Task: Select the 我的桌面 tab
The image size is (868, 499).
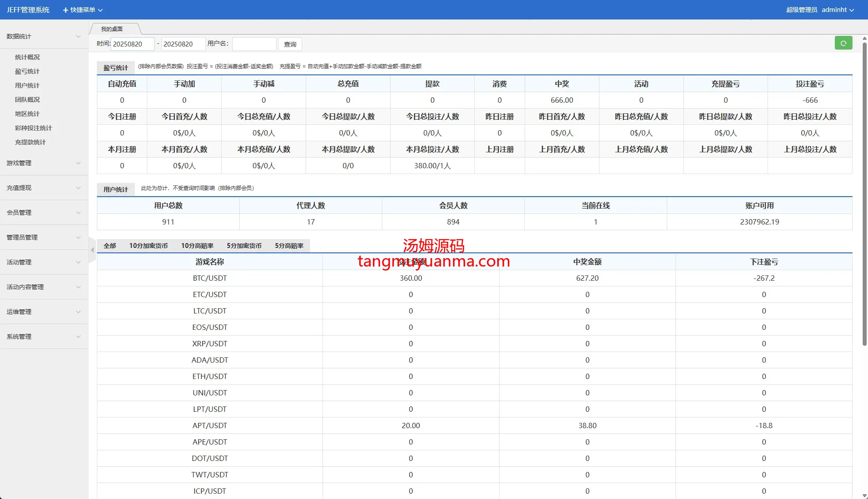Action: (x=112, y=29)
